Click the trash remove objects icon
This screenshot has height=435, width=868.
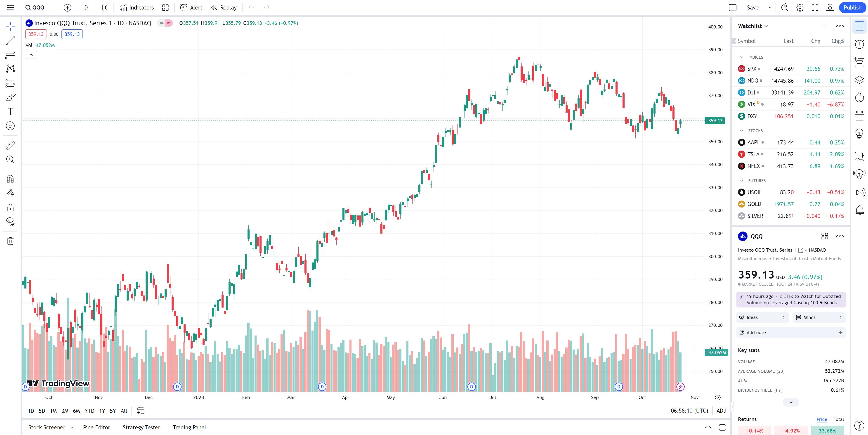(10, 241)
